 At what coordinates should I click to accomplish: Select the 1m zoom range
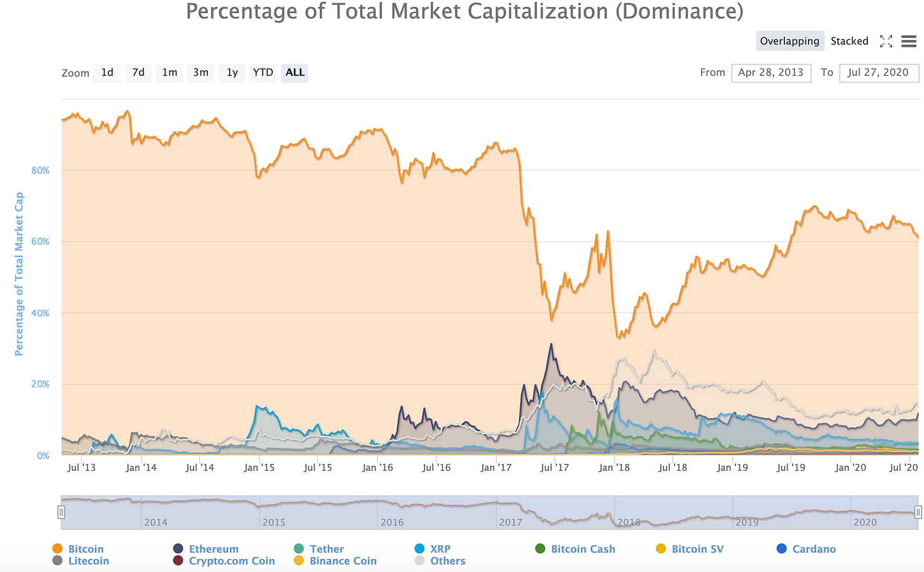(x=169, y=72)
